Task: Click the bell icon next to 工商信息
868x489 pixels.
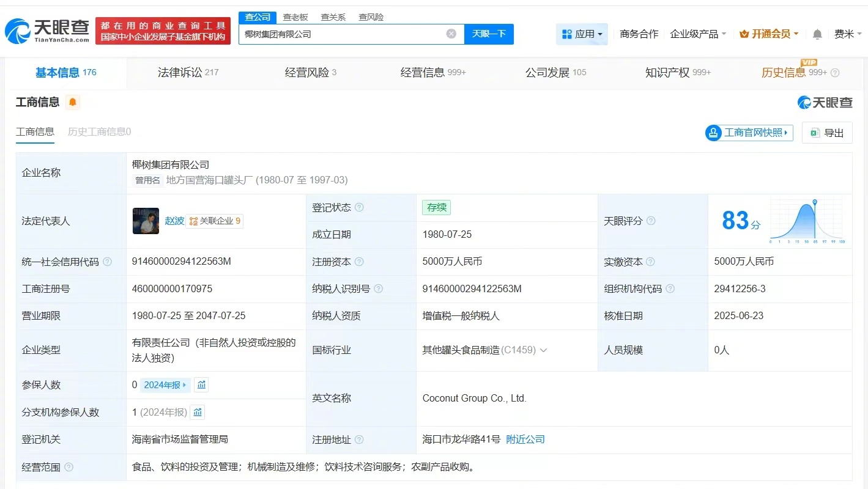Action: click(x=72, y=102)
